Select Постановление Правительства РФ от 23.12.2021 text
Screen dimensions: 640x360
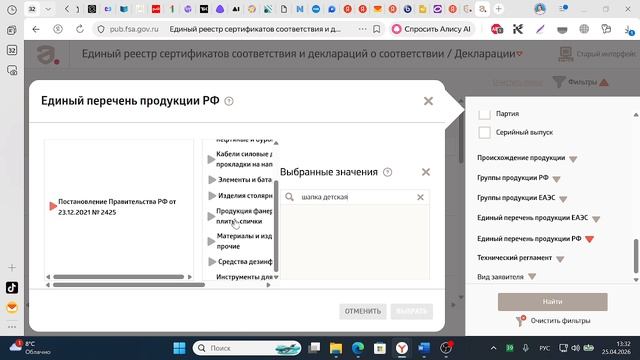point(117,207)
